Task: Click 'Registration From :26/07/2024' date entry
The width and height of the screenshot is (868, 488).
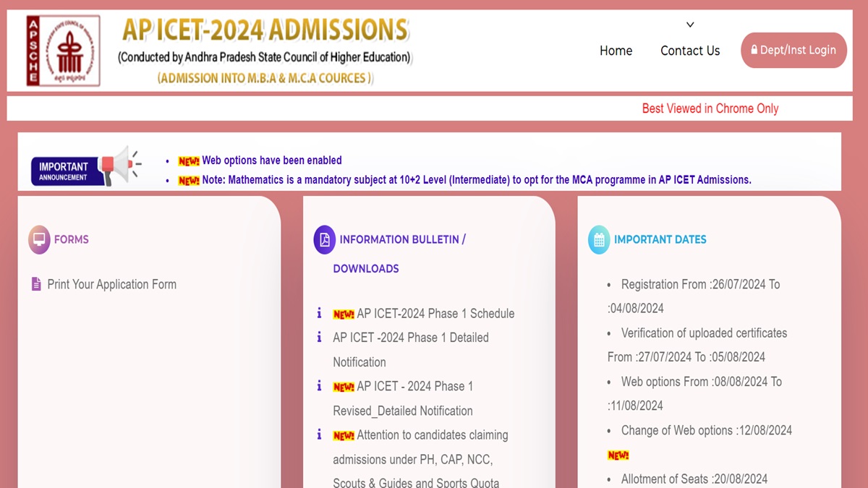Action: coord(694,296)
